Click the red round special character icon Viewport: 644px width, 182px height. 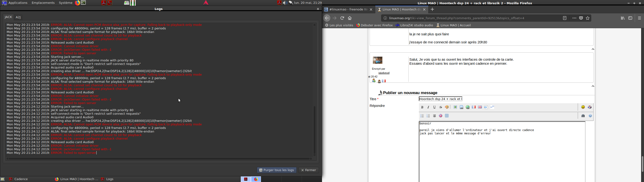click(441, 116)
